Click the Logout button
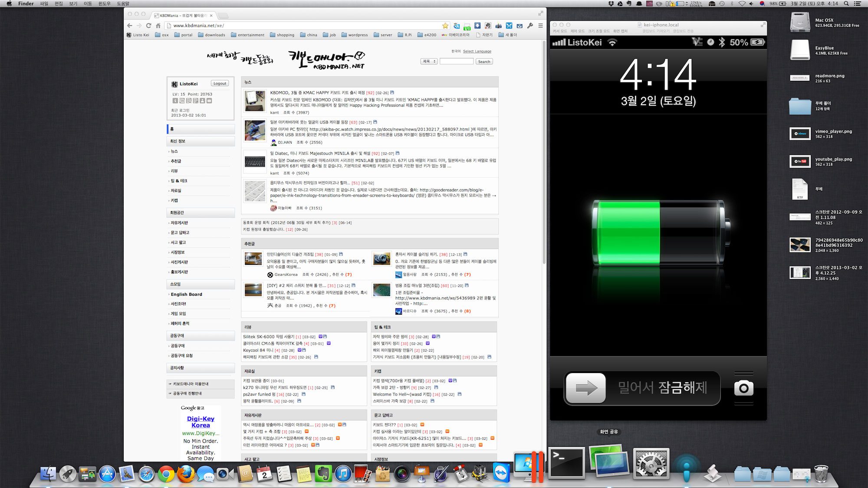The height and width of the screenshot is (488, 868). (220, 83)
